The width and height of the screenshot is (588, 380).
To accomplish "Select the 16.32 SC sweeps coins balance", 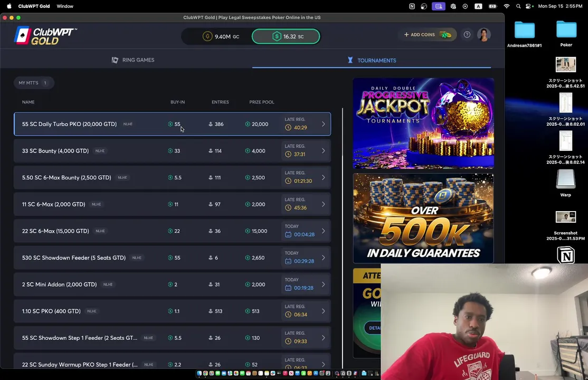I will tap(286, 36).
